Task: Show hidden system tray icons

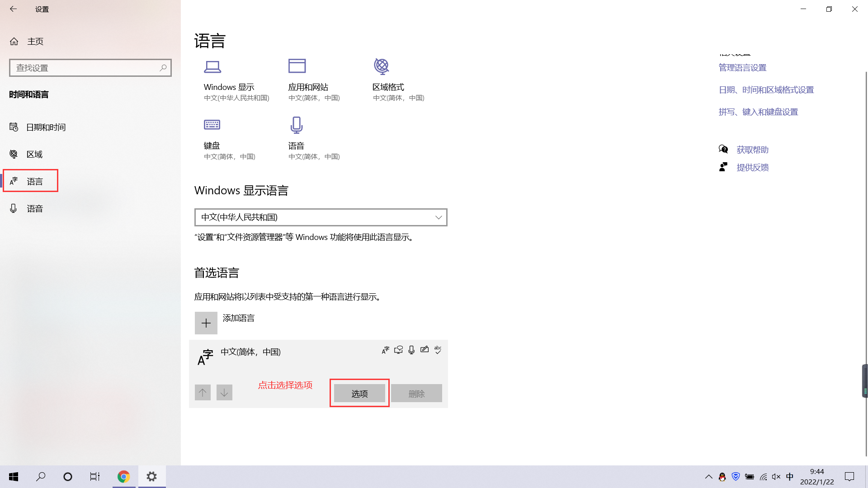Action: (708, 477)
